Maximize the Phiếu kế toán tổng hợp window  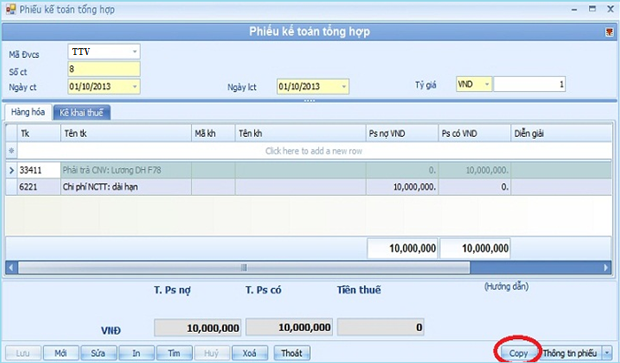pos(592,9)
